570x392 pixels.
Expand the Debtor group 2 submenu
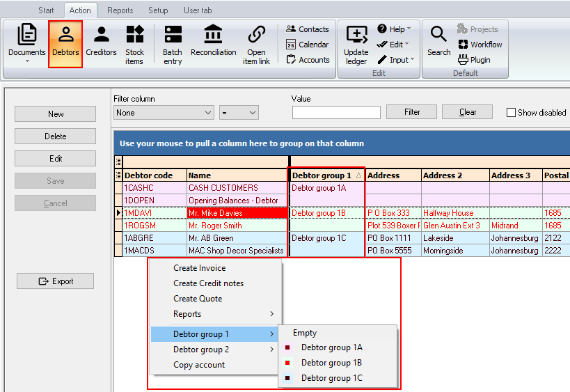click(x=216, y=349)
